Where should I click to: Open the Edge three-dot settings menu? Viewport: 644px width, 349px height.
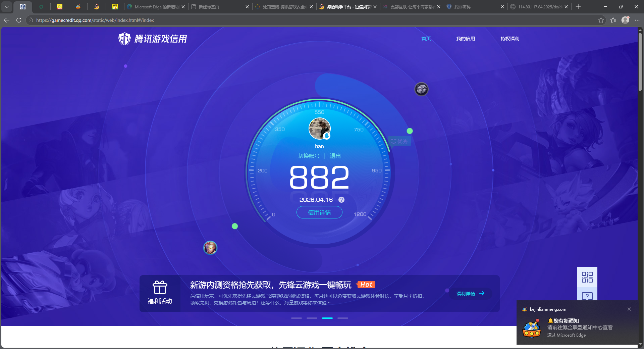pyautogui.click(x=638, y=20)
